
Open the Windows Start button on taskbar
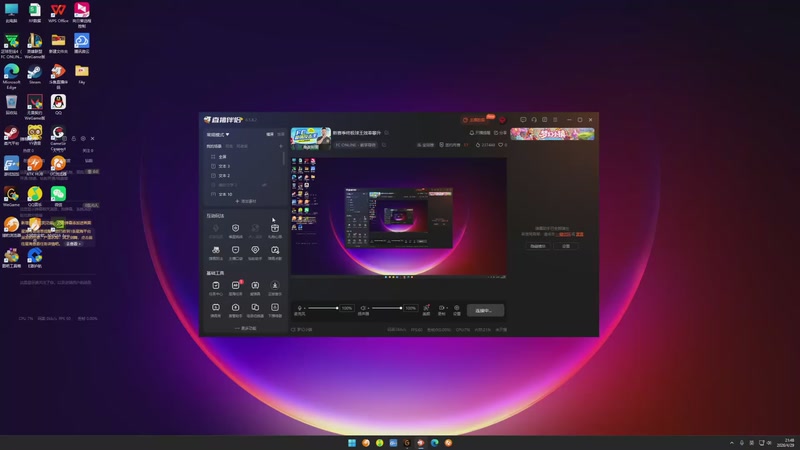[x=352, y=443]
